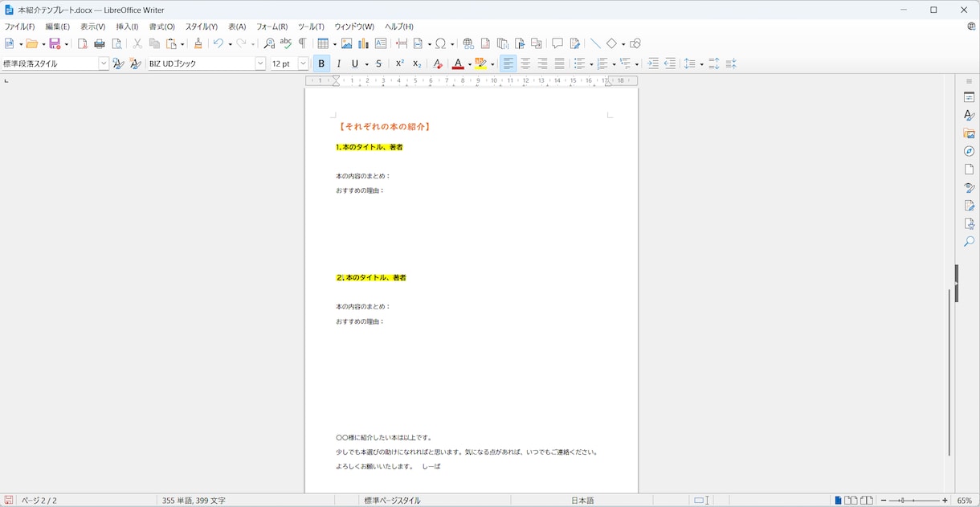Cut selection with the scissors icon
The width and height of the screenshot is (980, 507).
point(137,43)
